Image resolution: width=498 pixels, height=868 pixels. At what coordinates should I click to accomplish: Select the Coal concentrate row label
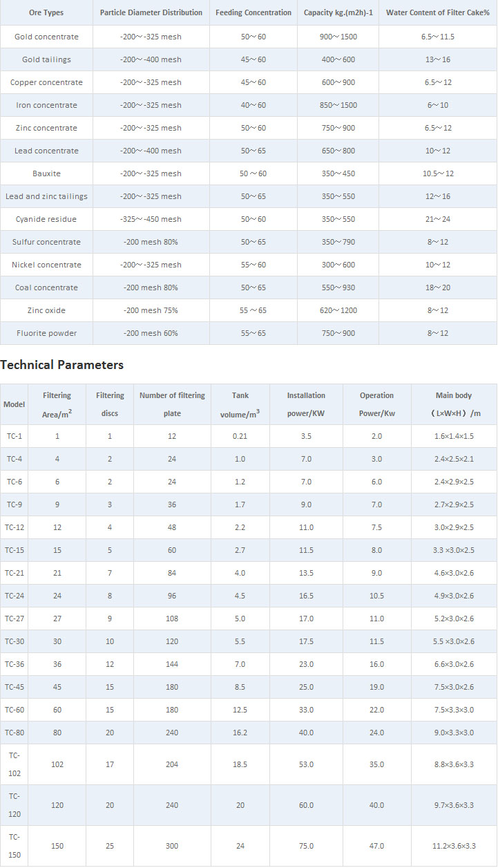(x=46, y=287)
